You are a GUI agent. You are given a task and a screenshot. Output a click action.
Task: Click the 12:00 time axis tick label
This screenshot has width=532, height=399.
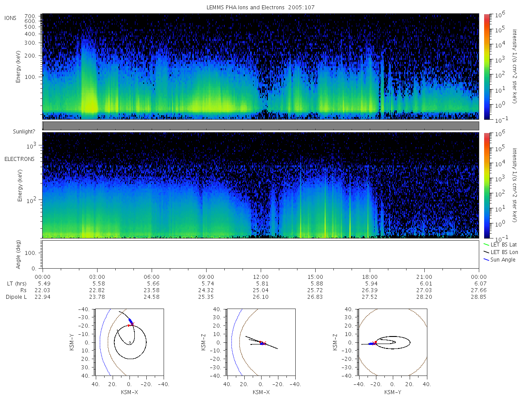[261, 276]
